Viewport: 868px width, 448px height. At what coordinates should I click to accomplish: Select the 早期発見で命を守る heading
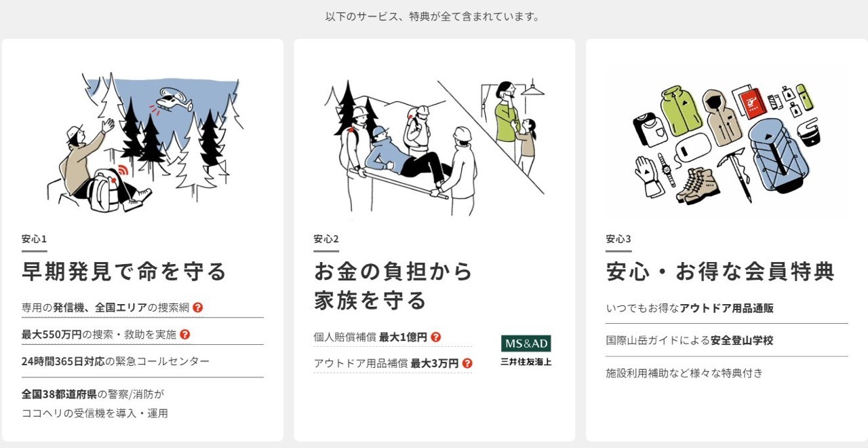[x=124, y=272]
